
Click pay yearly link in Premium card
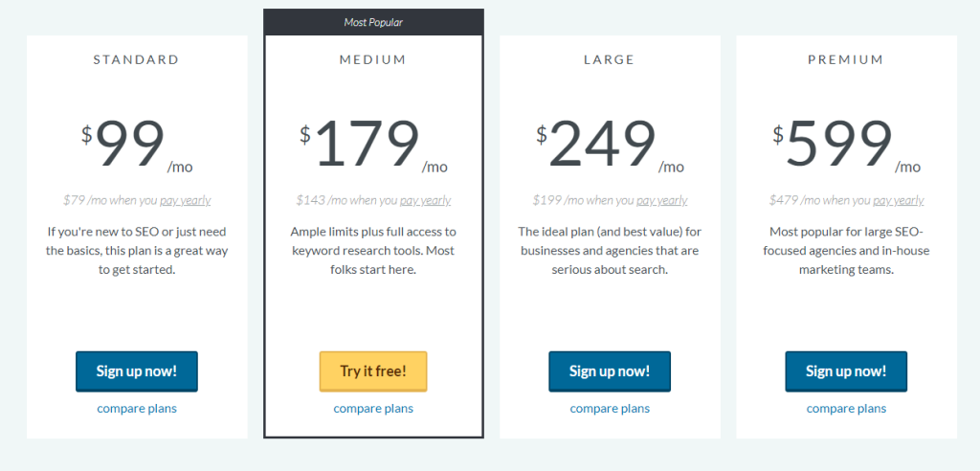pyautogui.click(x=898, y=201)
